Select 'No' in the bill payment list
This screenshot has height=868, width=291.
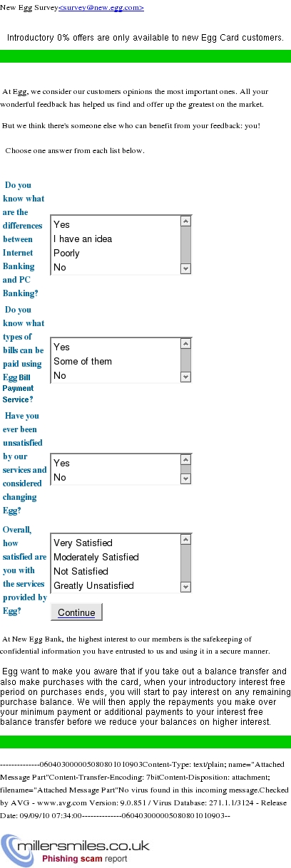pyautogui.click(x=116, y=375)
